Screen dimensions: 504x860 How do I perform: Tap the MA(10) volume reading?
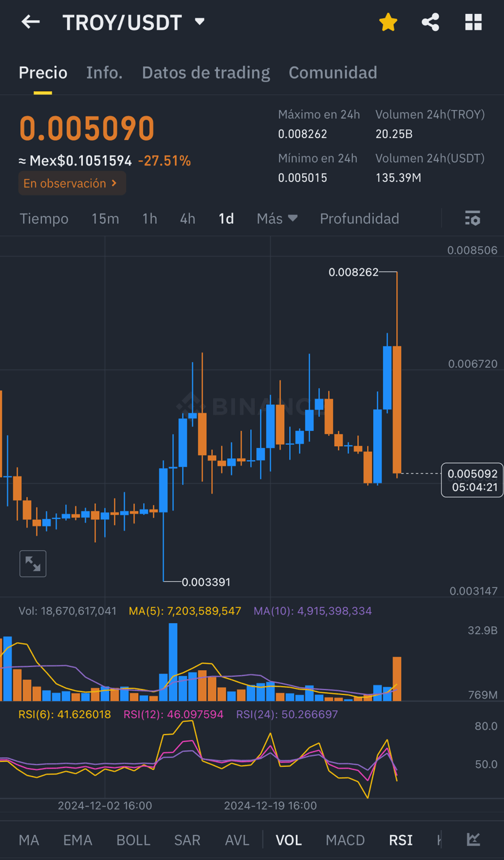[x=313, y=610]
